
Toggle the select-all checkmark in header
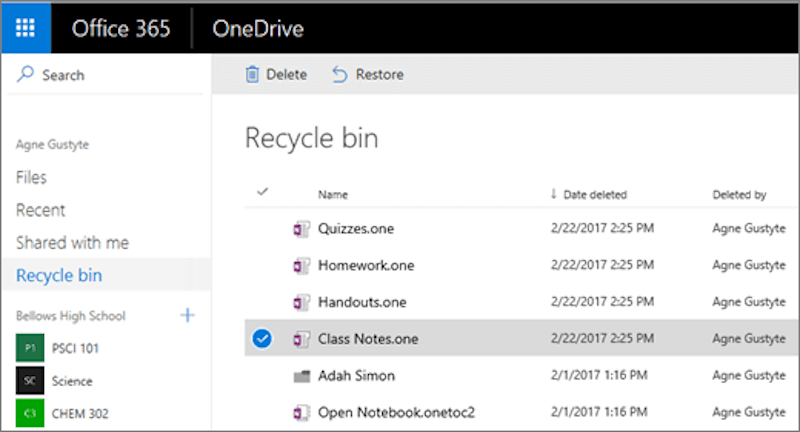(x=262, y=192)
